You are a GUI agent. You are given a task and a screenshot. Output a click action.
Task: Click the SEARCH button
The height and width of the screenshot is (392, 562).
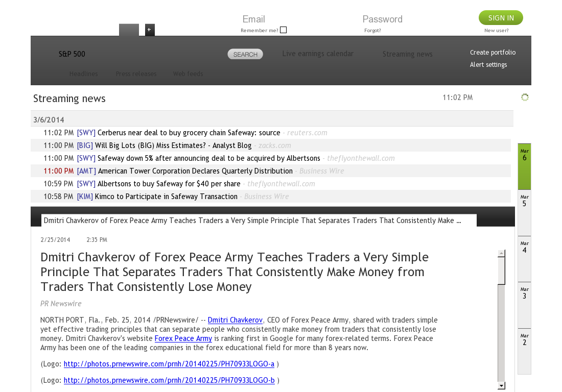(x=245, y=55)
